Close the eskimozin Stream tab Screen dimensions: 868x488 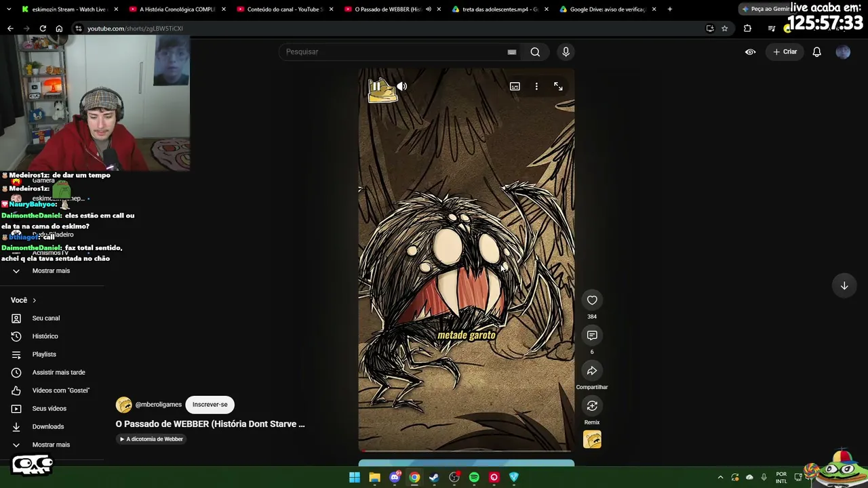(x=116, y=9)
